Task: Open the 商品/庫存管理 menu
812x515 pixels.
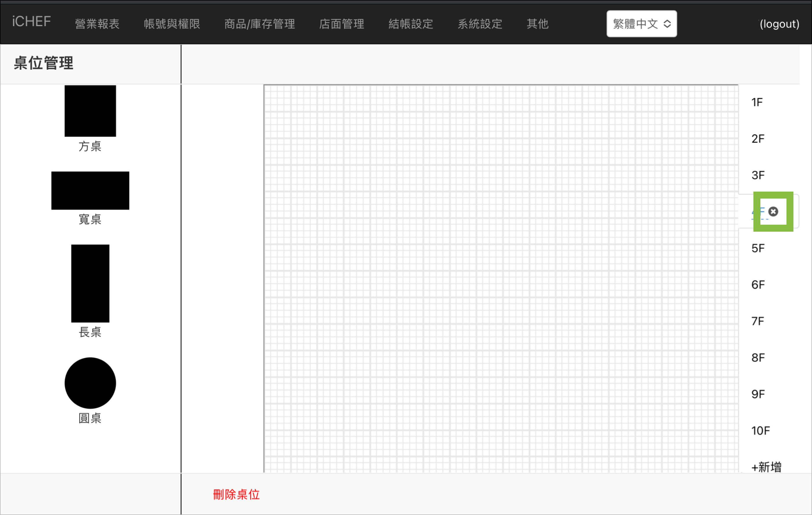Action: (260, 24)
